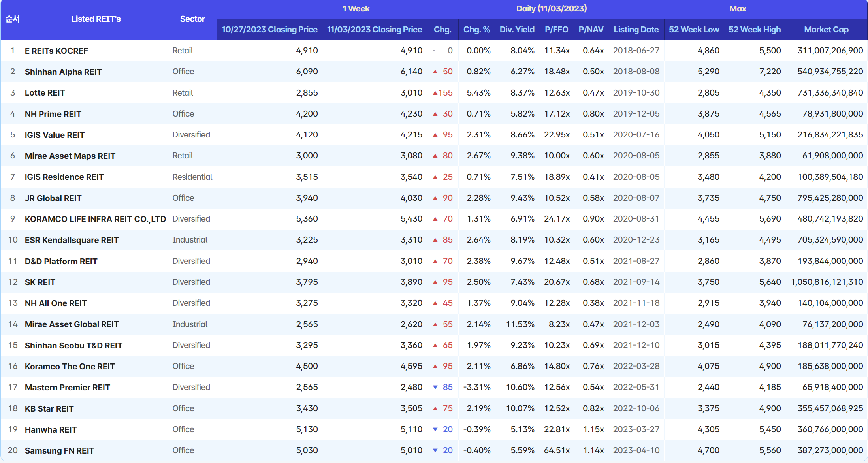
Task: Click KB Star REIT closing price 3,505
Action: (x=411, y=408)
